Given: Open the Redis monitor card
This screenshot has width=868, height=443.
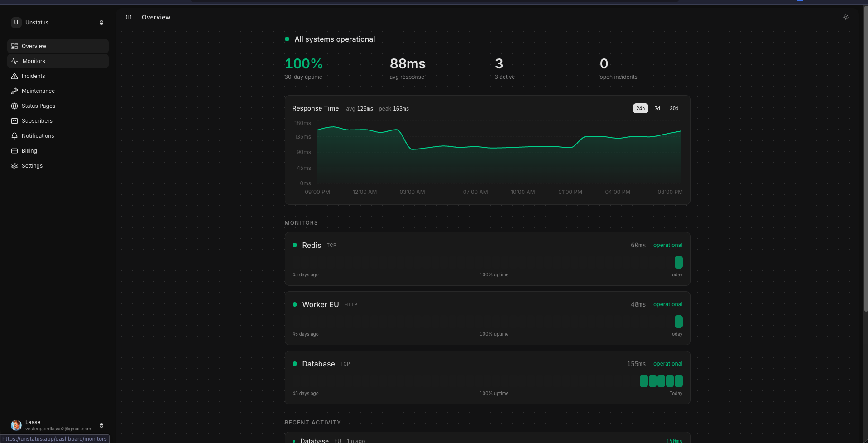Looking at the screenshot, I should [312, 245].
